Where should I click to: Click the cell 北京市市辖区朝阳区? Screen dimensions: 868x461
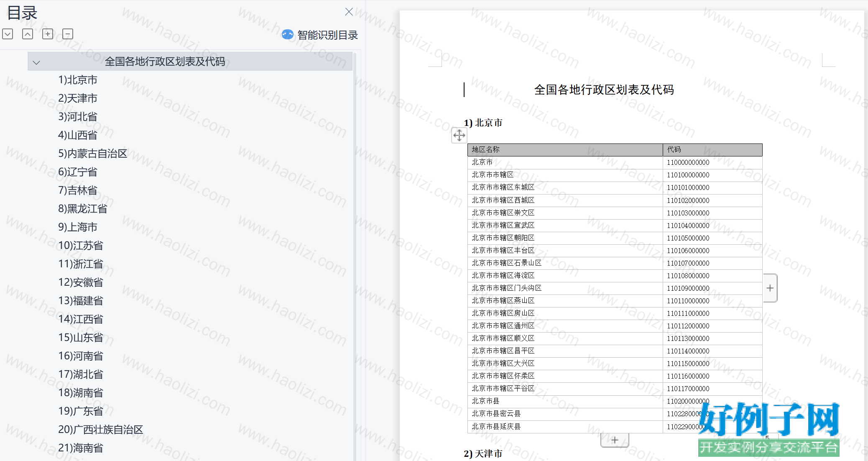[565, 238]
